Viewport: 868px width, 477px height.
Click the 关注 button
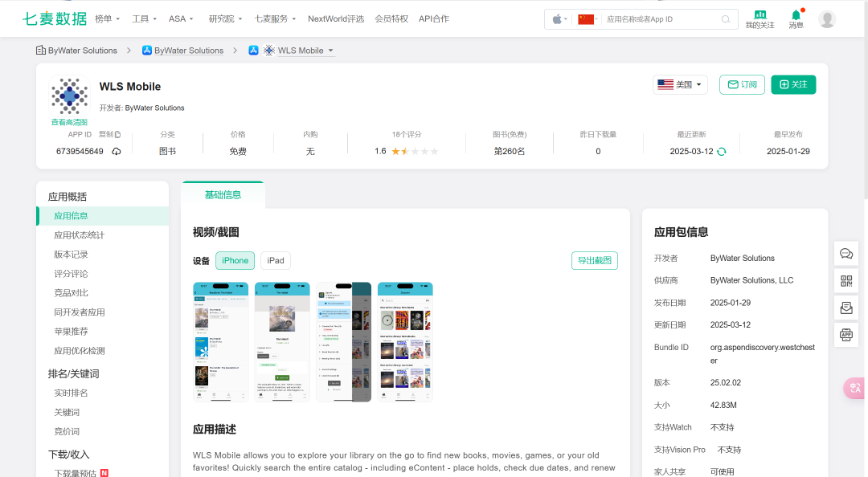[x=793, y=84]
